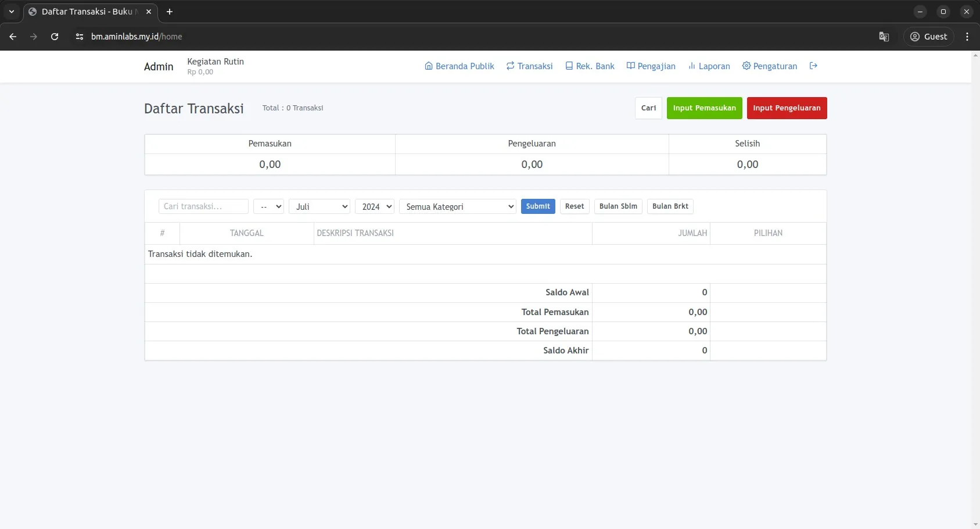Image resolution: width=980 pixels, height=529 pixels.
Task: Click the translate page icon
Action: [884, 37]
